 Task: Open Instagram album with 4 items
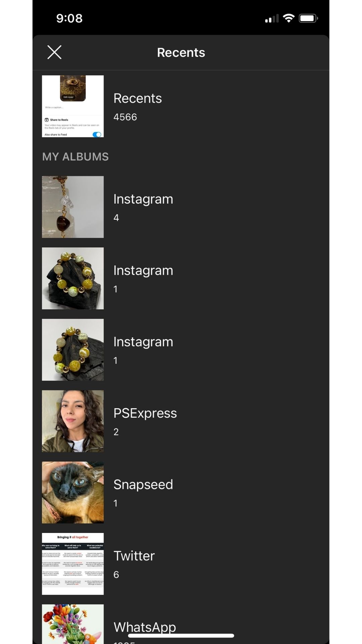click(181, 207)
